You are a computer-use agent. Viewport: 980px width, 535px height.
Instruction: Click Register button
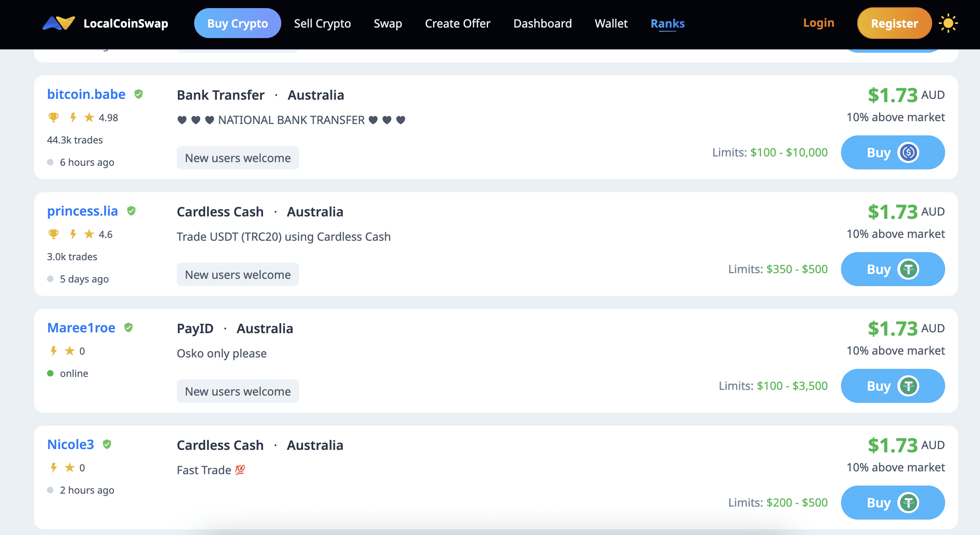pos(894,24)
